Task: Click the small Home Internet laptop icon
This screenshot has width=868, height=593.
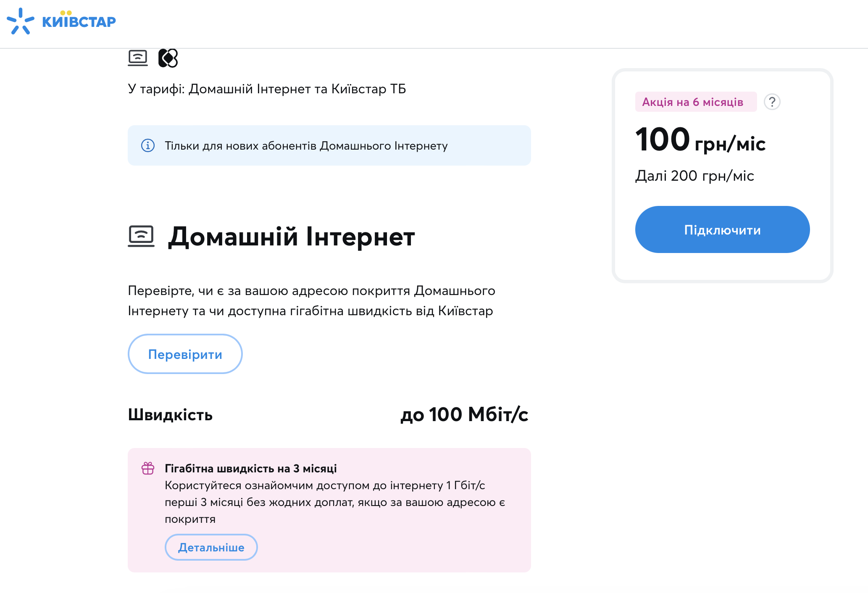Action: point(138,58)
